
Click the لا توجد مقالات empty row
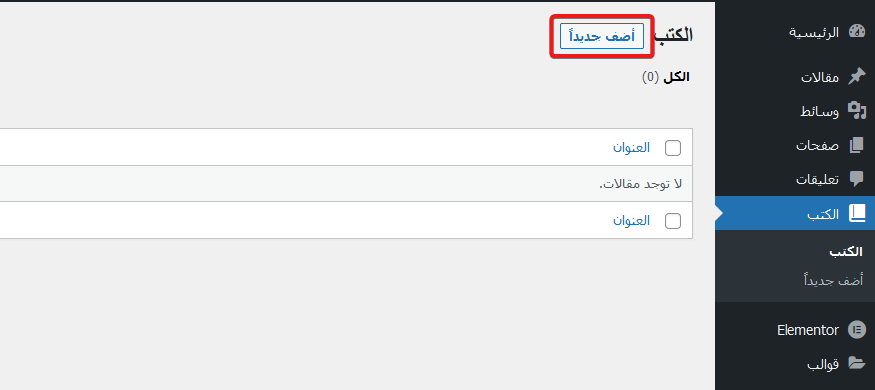click(346, 184)
